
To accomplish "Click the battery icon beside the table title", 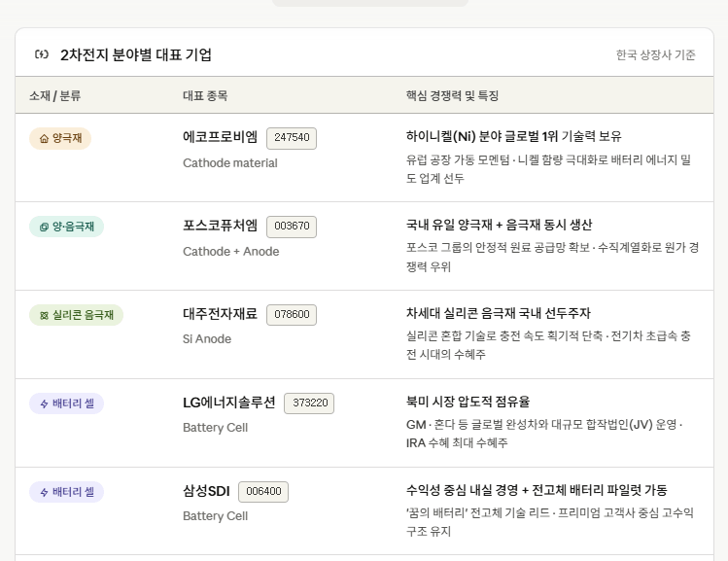I will click(x=42, y=54).
